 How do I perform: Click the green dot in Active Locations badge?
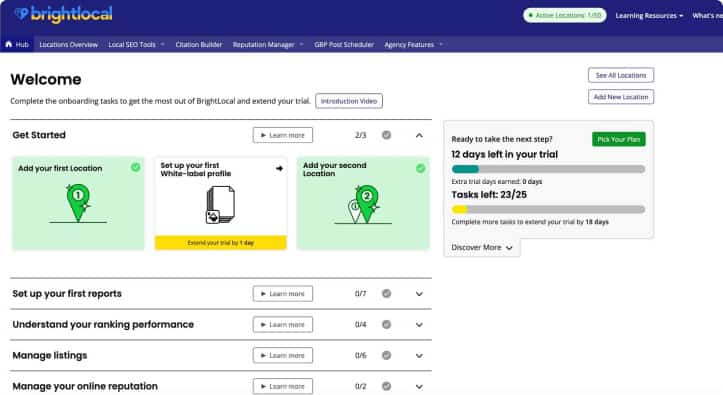click(x=531, y=15)
